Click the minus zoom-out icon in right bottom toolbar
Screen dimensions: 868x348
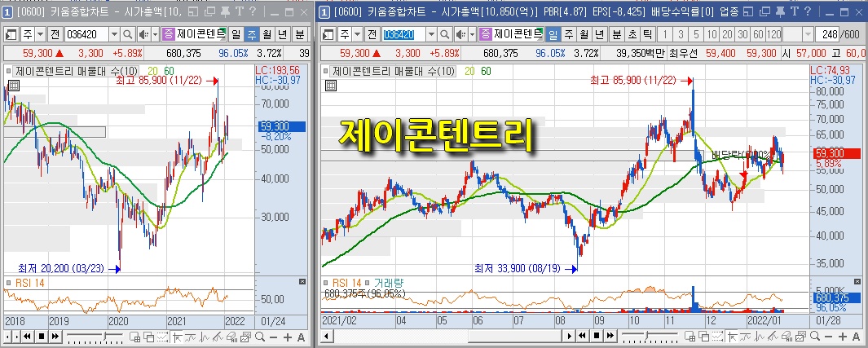(827, 337)
